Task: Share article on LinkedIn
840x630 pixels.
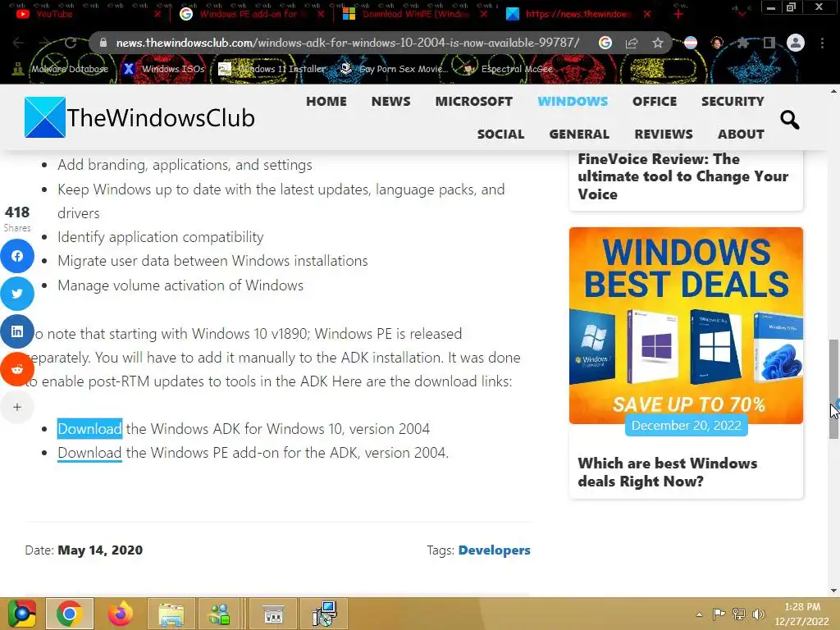Action: point(17,331)
